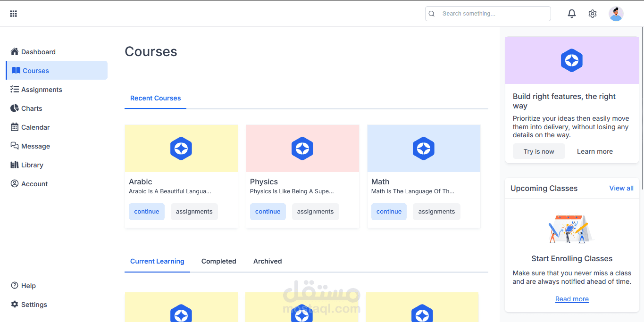Switch to the Archived tab
The height and width of the screenshot is (322, 644).
[268, 261]
